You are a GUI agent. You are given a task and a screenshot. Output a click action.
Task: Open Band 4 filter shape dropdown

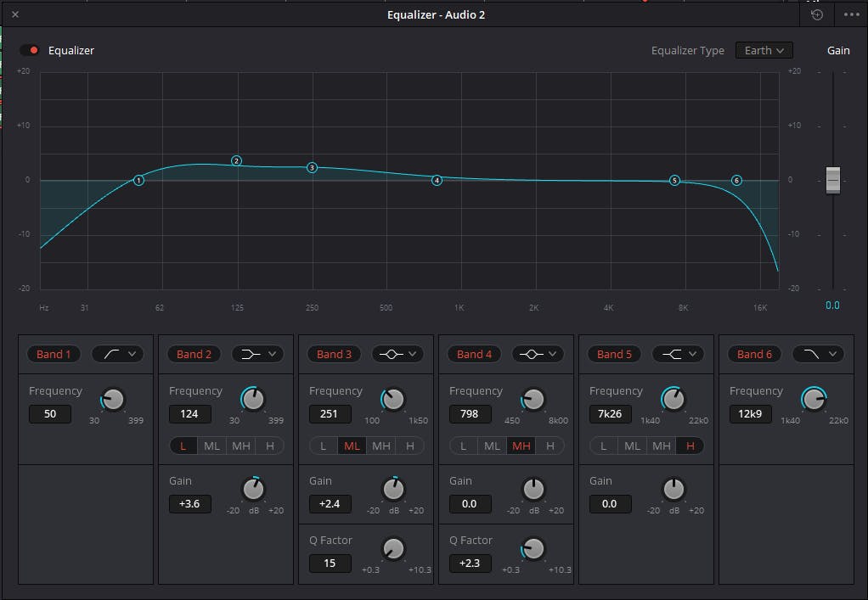538,354
